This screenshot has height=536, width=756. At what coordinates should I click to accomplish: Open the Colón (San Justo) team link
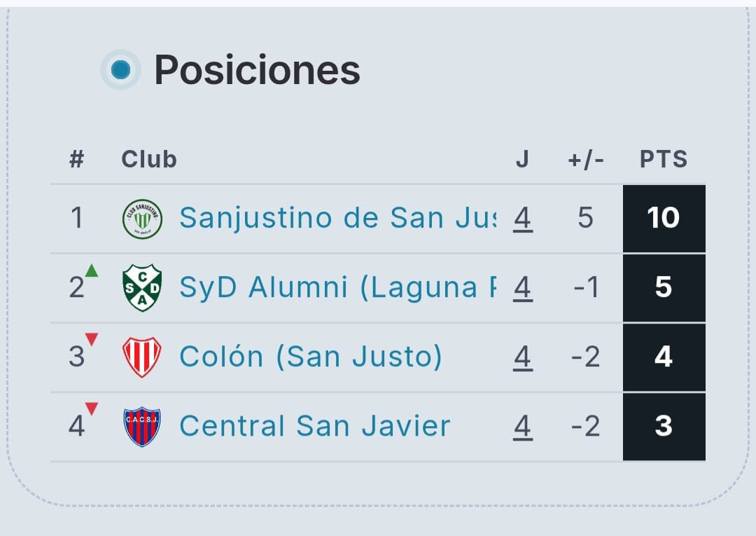coord(311,357)
